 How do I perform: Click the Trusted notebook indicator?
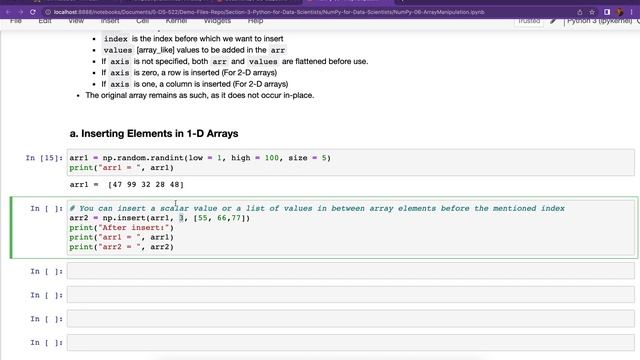[x=529, y=21]
